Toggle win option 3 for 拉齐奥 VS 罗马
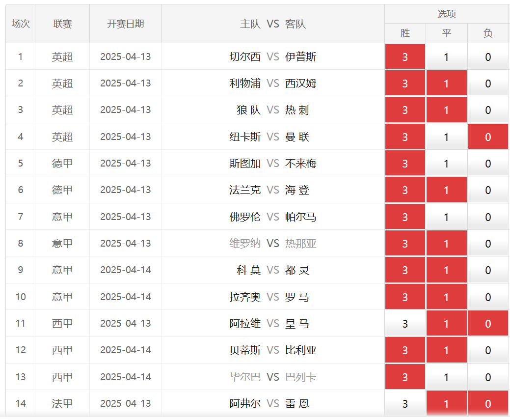The height and width of the screenshot is (420, 510). click(405, 297)
